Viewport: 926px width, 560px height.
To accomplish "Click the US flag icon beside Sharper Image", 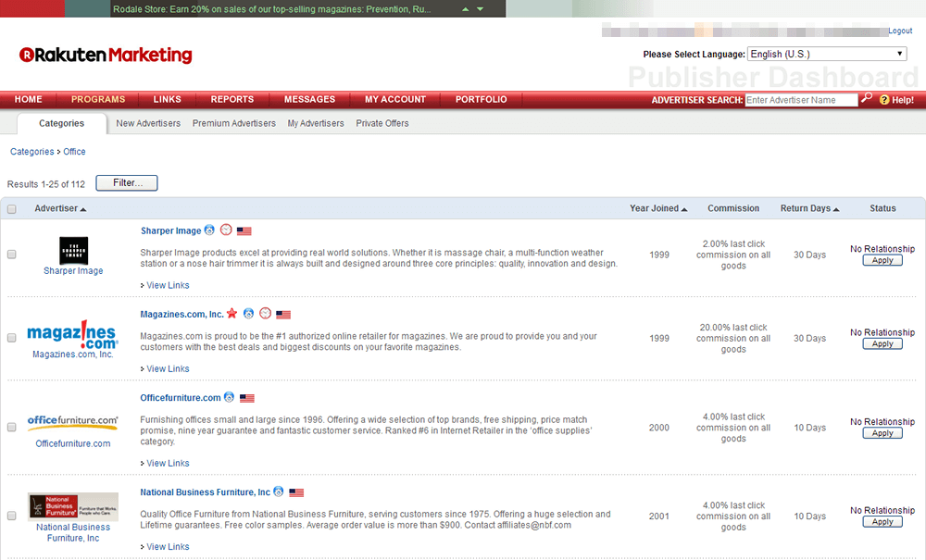I will (x=244, y=231).
